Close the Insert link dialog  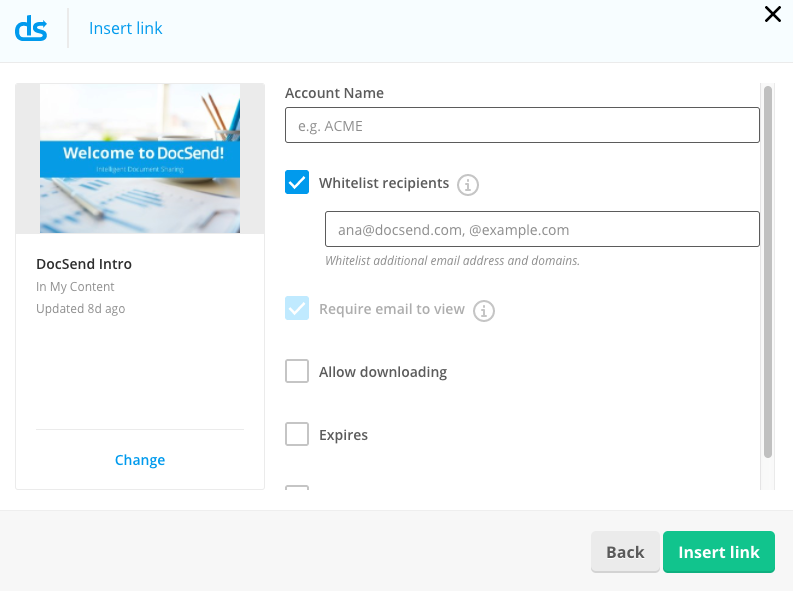[x=773, y=14]
